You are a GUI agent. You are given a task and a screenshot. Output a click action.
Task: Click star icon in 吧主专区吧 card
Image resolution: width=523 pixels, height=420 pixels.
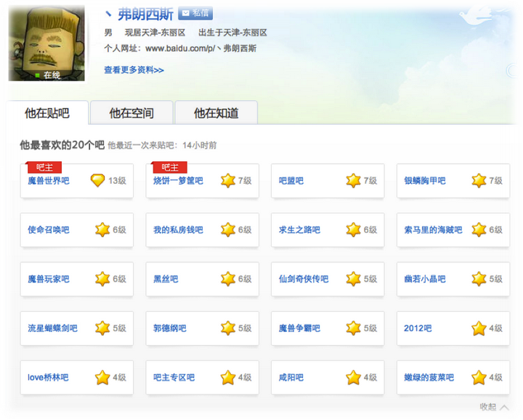tap(228, 377)
